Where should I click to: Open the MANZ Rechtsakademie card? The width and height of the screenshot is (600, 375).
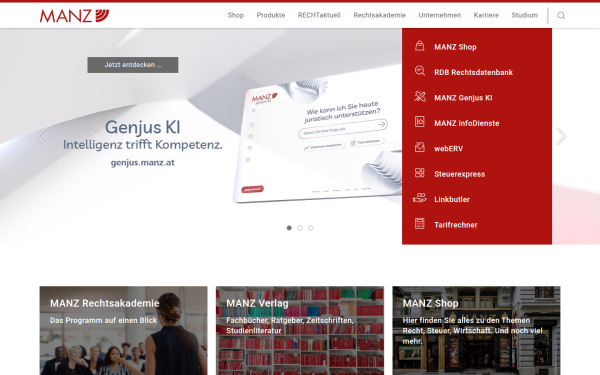click(x=124, y=331)
